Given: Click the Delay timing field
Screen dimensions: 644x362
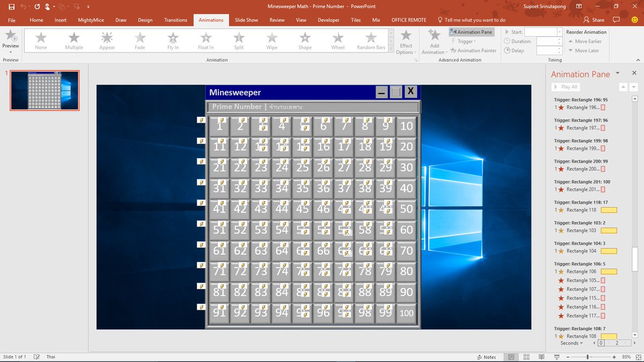Looking at the screenshot, I should pos(549,50).
